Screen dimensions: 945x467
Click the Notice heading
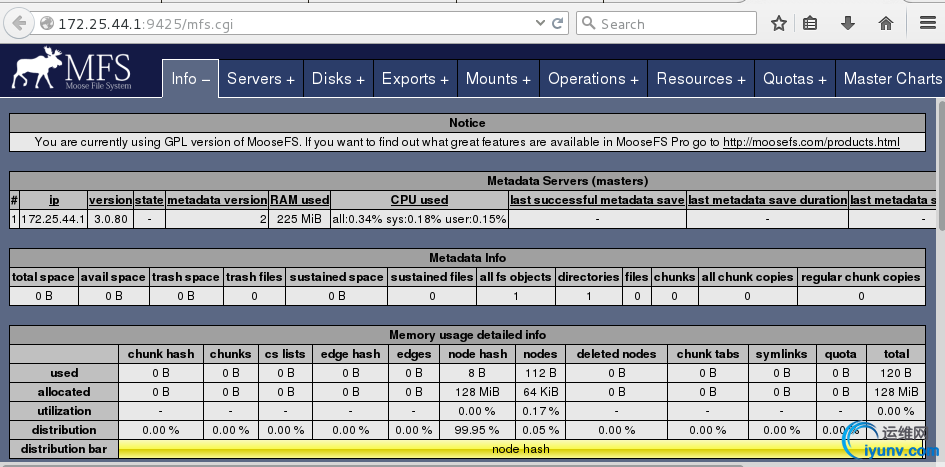click(467, 123)
